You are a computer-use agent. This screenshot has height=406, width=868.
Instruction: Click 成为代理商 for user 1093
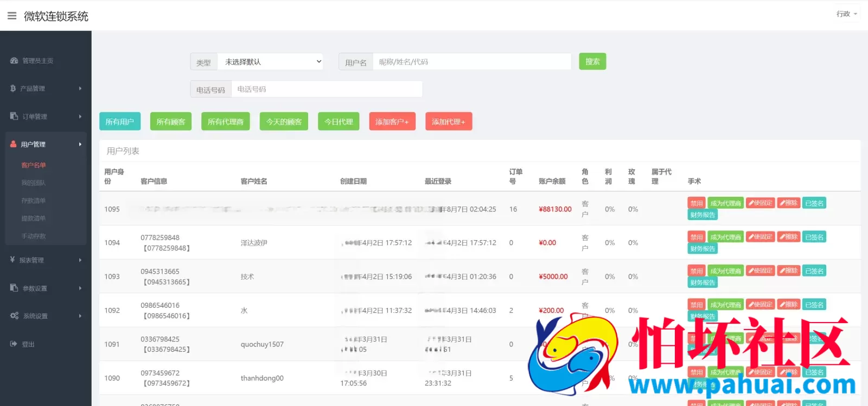pyautogui.click(x=725, y=270)
